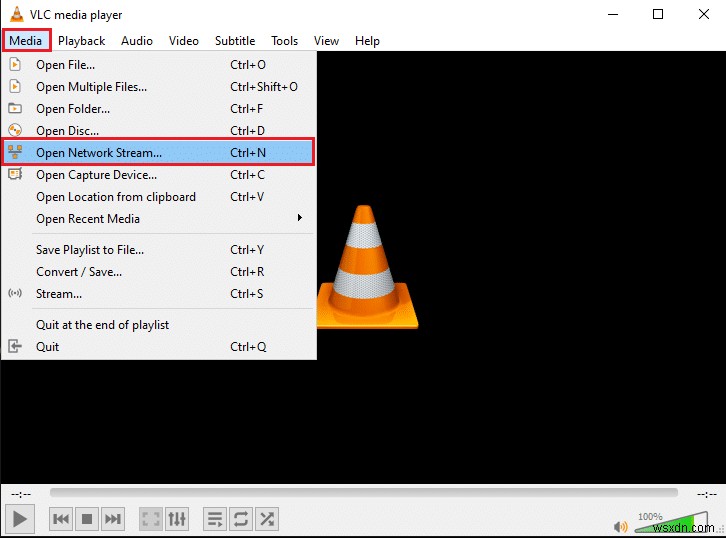Click the Open File icon

[x=15, y=64]
